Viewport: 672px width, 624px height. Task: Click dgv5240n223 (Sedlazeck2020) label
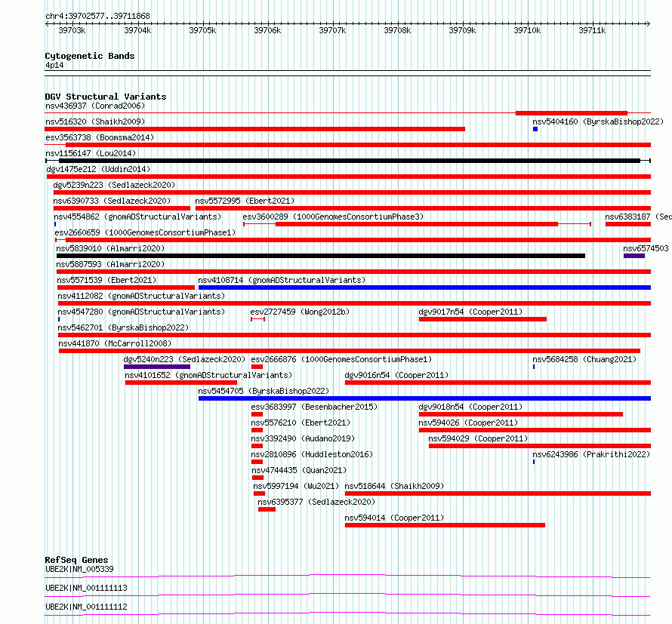click(x=184, y=359)
